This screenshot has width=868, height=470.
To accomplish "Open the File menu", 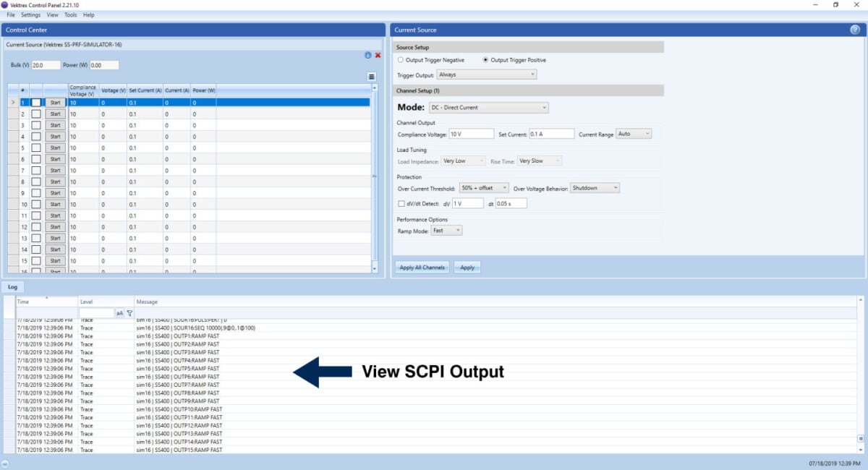I will (11, 14).
